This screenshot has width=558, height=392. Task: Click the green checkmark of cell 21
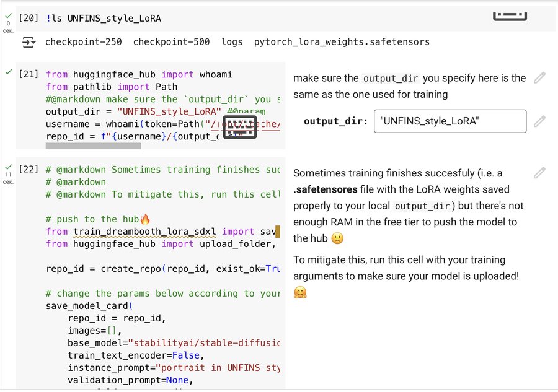[8, 72]
